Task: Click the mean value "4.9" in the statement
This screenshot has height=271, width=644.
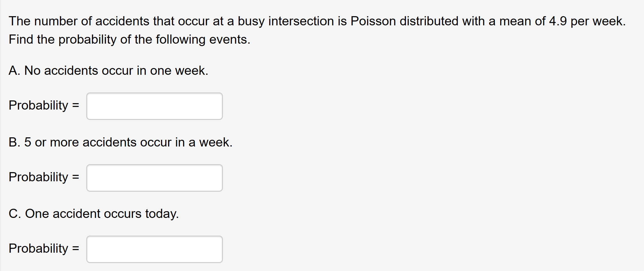Action: click(x=558, y=21)
